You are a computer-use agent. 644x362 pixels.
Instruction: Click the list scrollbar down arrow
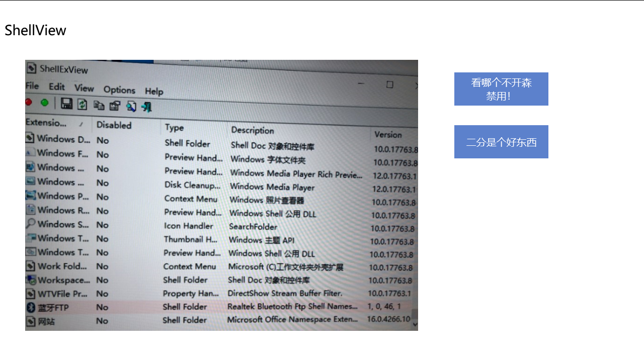tap(415, 325)
